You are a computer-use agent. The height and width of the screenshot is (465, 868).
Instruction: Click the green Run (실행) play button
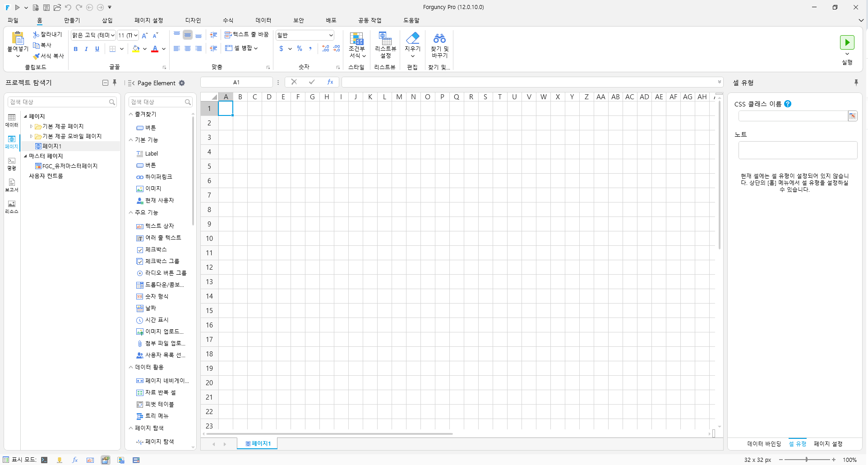click(x=847, y=42)
